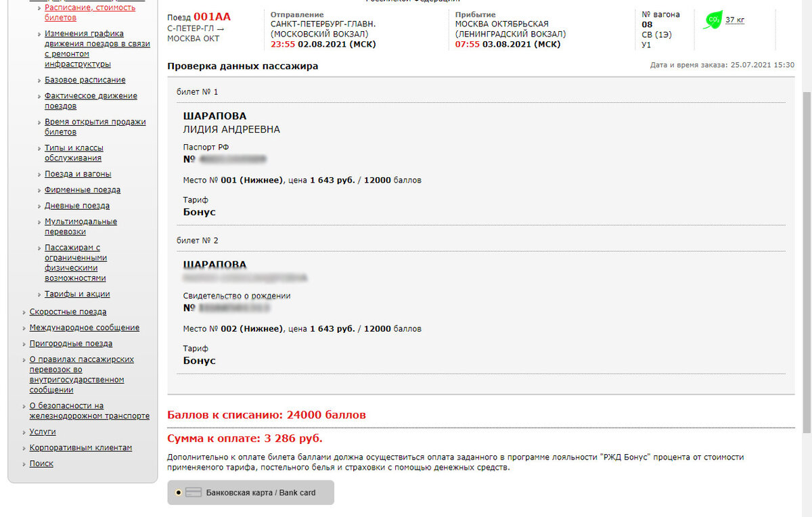This screenshot has height=517, width=812.
Task: Expand Международное сообщение menu item
Action: coord(85,328)
